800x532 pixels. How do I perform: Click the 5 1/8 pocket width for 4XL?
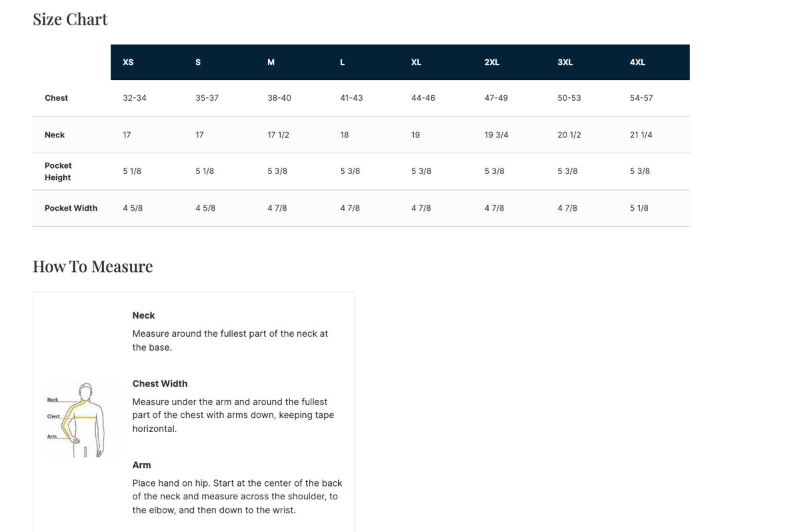(639, 208)
